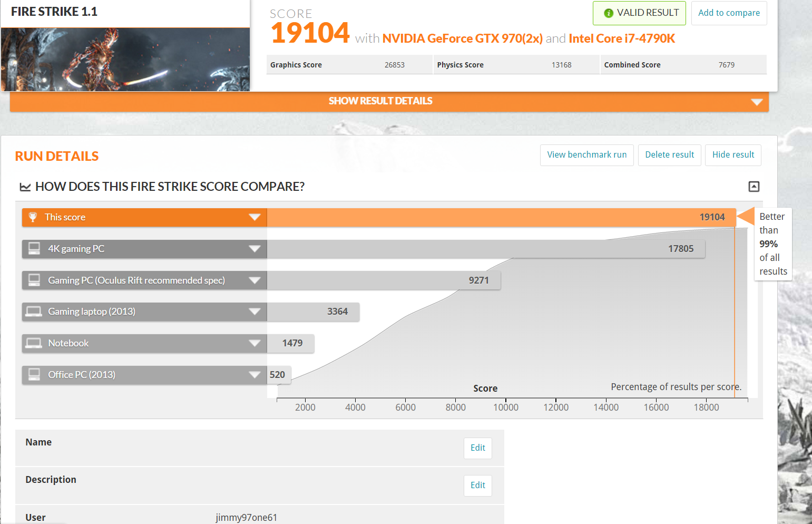Select the 19104 orange score bar

501,217
